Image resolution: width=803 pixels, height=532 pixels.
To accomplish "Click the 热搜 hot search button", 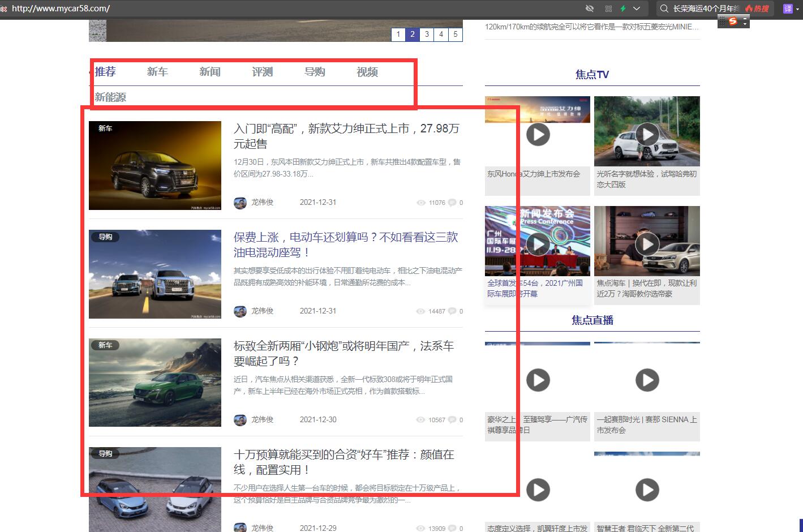I will [757, 8].
